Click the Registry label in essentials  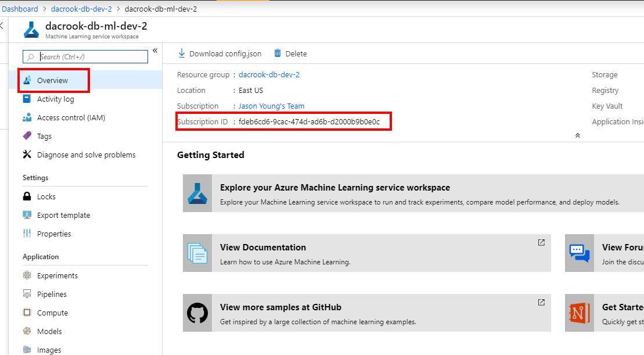pos(605,91)
